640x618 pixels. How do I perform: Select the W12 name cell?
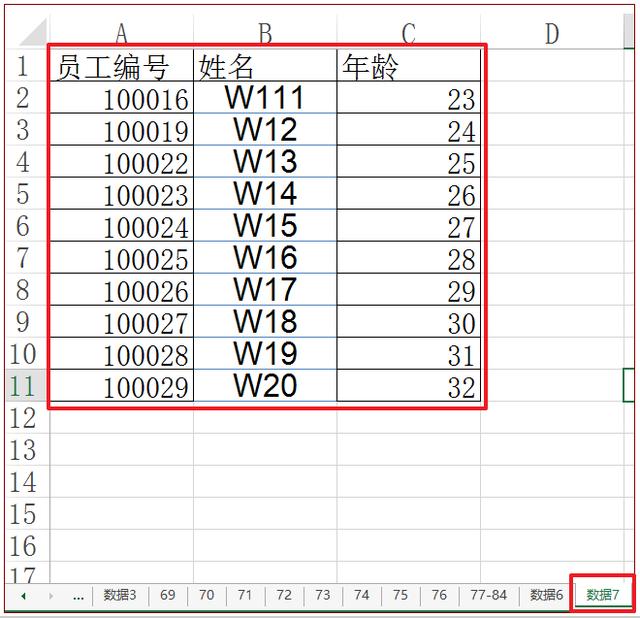(x=265, y=130)
